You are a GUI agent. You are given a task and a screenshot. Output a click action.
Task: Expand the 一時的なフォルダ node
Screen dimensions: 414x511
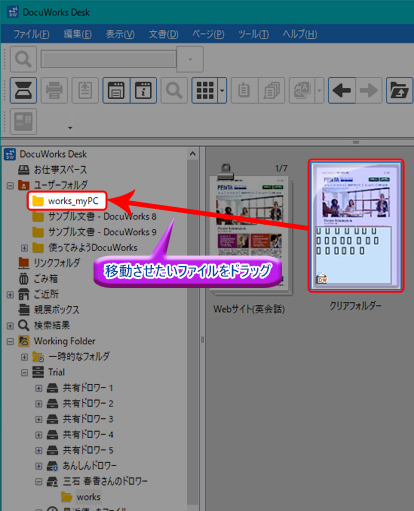point(24,357)
